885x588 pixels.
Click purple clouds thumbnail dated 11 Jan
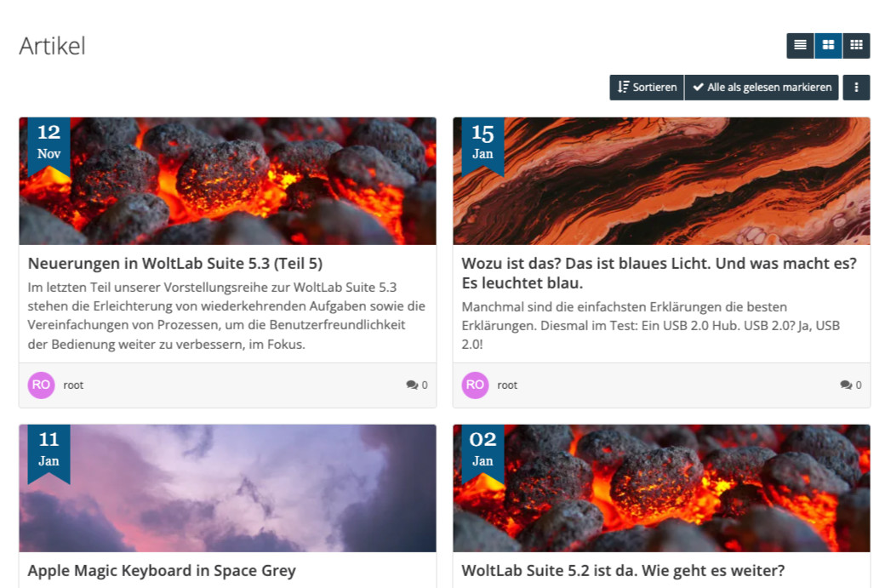tap(227, 488)
